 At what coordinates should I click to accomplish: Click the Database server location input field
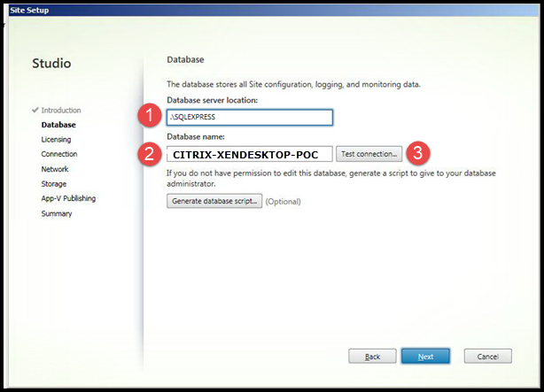coord(250,117)
